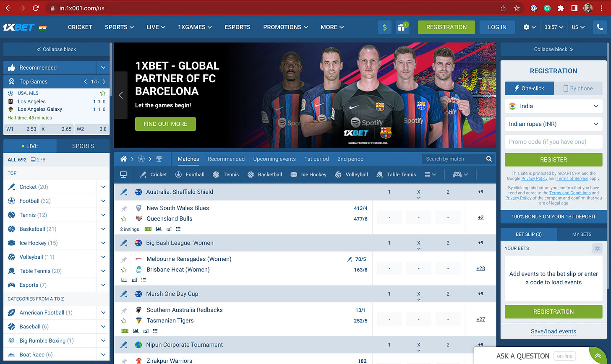The height and width of the screenshot is (364, 611).
Task: Click the LOG IN button
Action: [497, 27]
